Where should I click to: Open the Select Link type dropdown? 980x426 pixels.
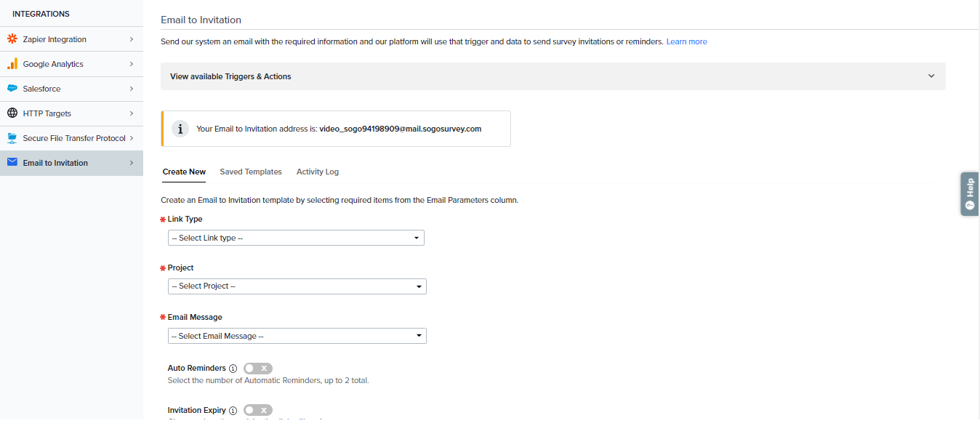[296, 238]
